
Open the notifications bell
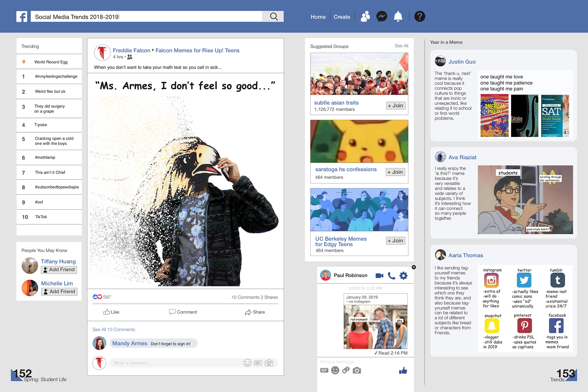tap(398, 17)
